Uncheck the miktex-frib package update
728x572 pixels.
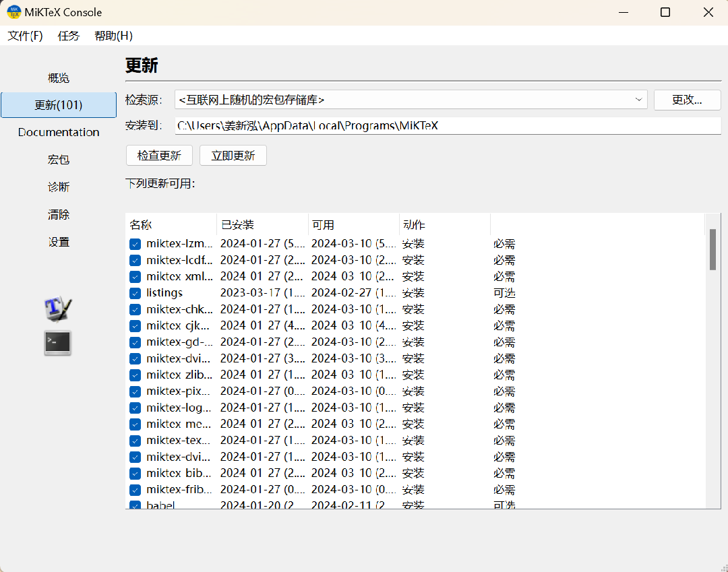(135, 489)
